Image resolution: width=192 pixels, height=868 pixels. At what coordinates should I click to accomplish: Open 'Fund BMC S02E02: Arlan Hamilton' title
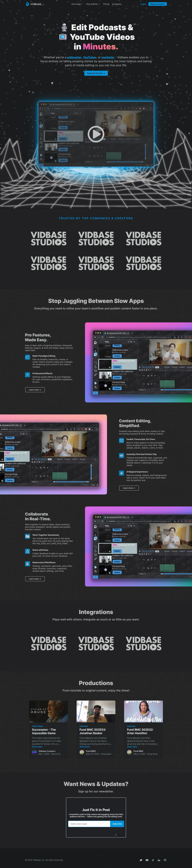[x=140, y=731]
